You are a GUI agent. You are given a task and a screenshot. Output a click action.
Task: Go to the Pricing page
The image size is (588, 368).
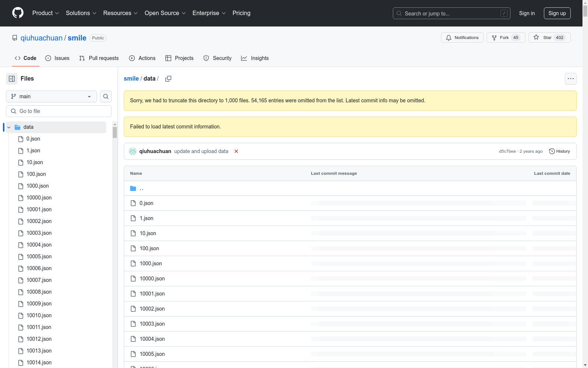[x=241, y=13]
